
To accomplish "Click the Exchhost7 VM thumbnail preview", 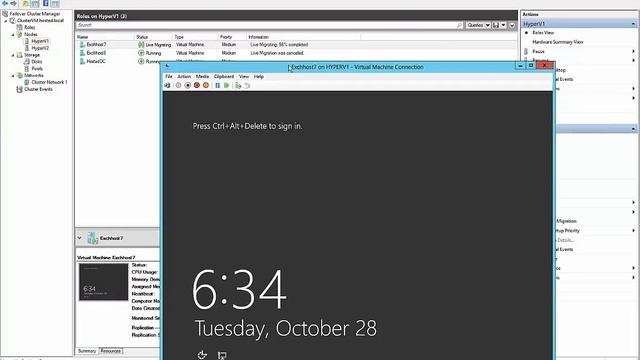I will [x=104, y=282].
